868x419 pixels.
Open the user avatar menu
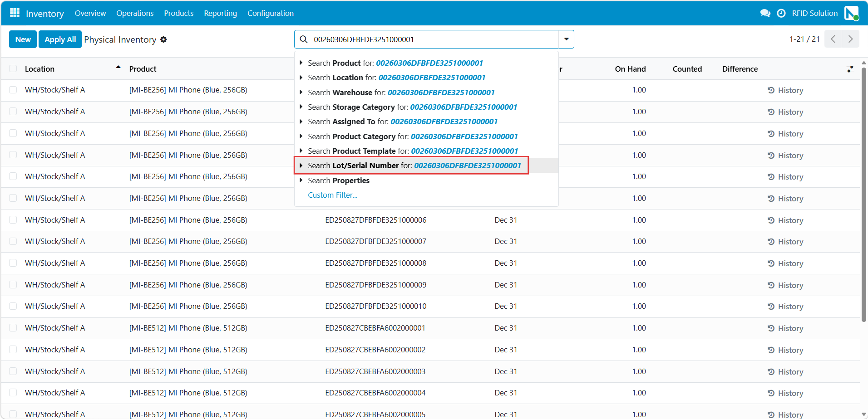click(851, 13)
